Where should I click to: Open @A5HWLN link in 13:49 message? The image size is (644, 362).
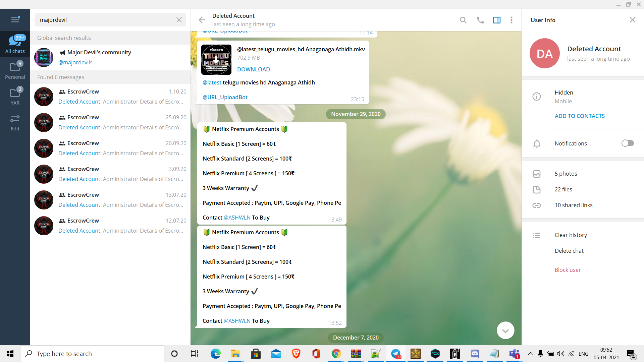(x=237, y=218)
